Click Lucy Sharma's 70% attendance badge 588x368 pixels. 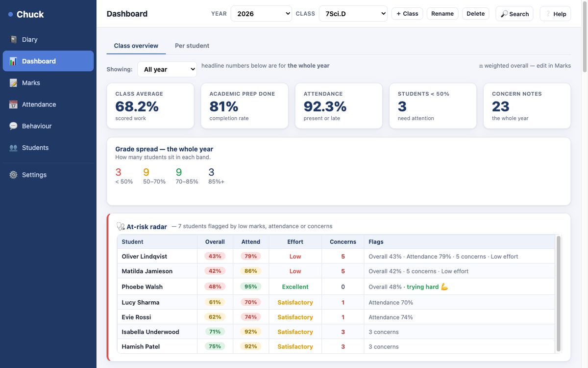click(x=251, y=302)
